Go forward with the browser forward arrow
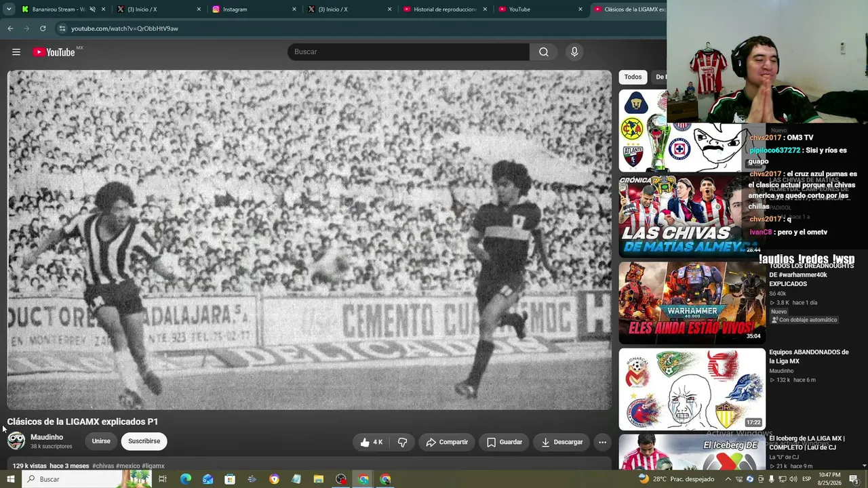The image size is (868, 488). pos(26,28)
